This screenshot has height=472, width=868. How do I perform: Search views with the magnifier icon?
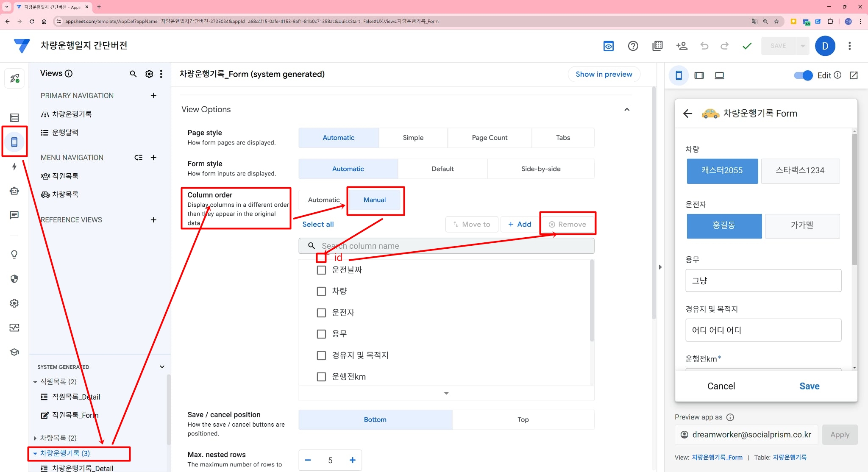[x=133, y=74]
